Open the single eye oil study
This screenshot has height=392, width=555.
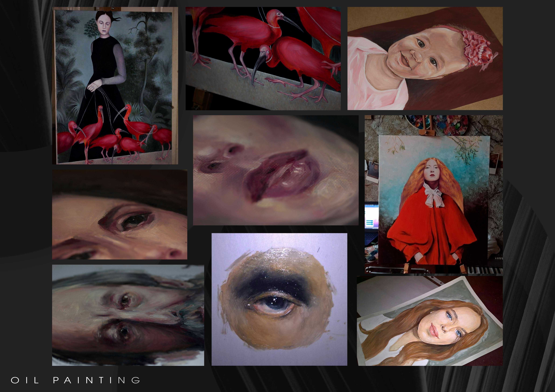pyautogui.click(x=279, y=299)
